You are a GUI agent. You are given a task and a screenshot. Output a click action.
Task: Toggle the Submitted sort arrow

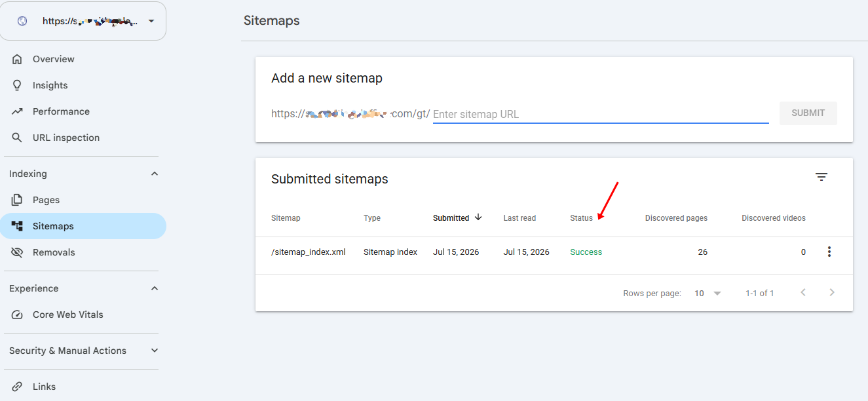478,218
